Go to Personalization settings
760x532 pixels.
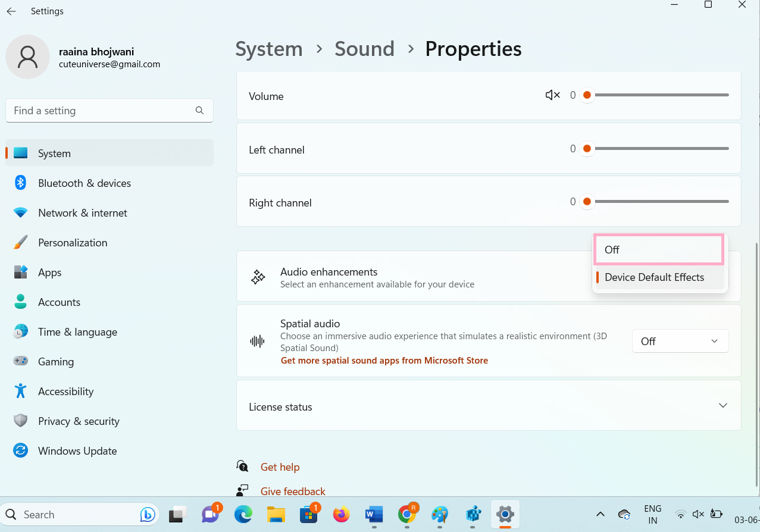(x=72, y=243)
